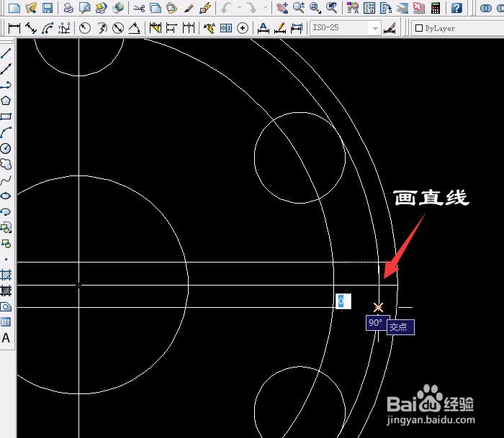Create a new drawing with QNew icon
Screen dimensions: 504x438
[x=14, y=8]
